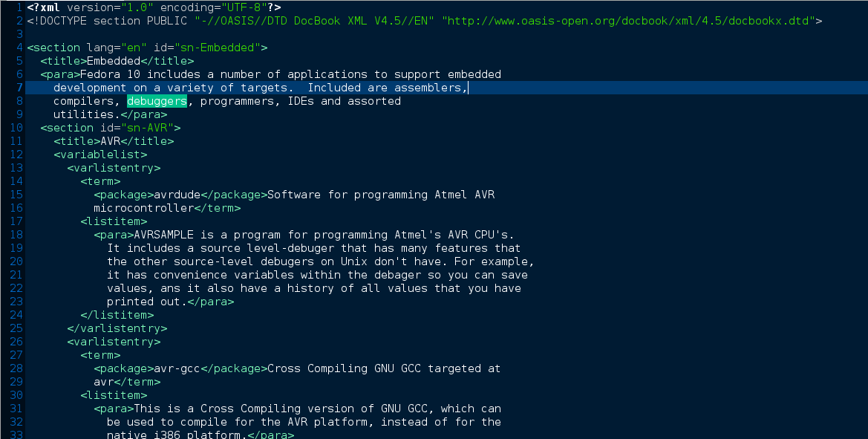This screenshot has width=868, height=439.
Task: Click line number 12 in the gutter
Action: click(x=17, y=155)
